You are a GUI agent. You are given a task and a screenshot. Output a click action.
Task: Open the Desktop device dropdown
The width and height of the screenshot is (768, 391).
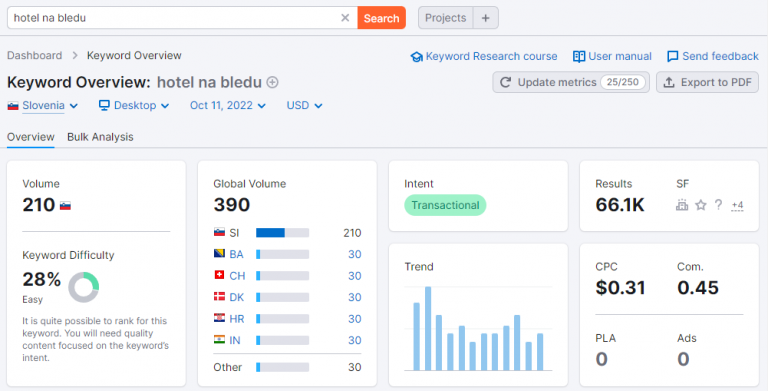click(134, 105)
